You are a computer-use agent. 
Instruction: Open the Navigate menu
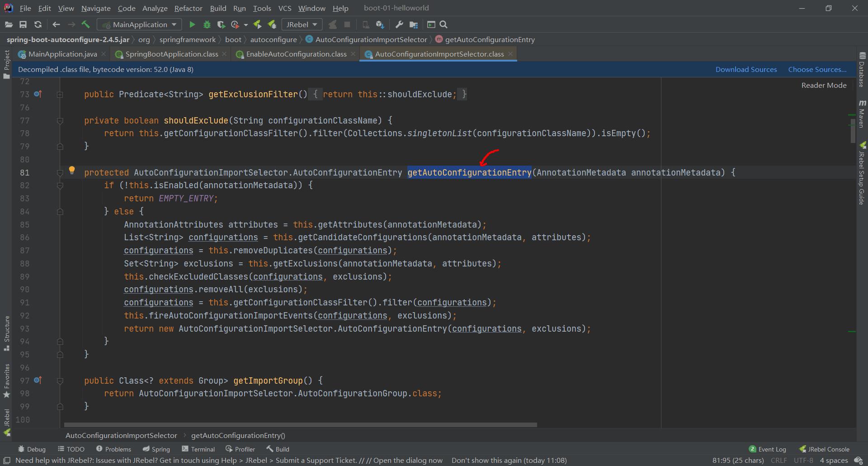(96, 8)
